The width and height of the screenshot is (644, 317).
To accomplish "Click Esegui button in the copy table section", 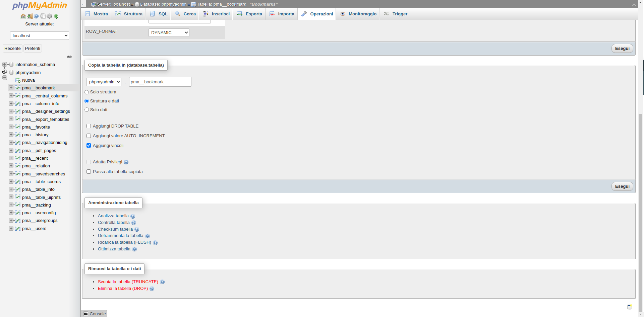I will click(622, 186).
